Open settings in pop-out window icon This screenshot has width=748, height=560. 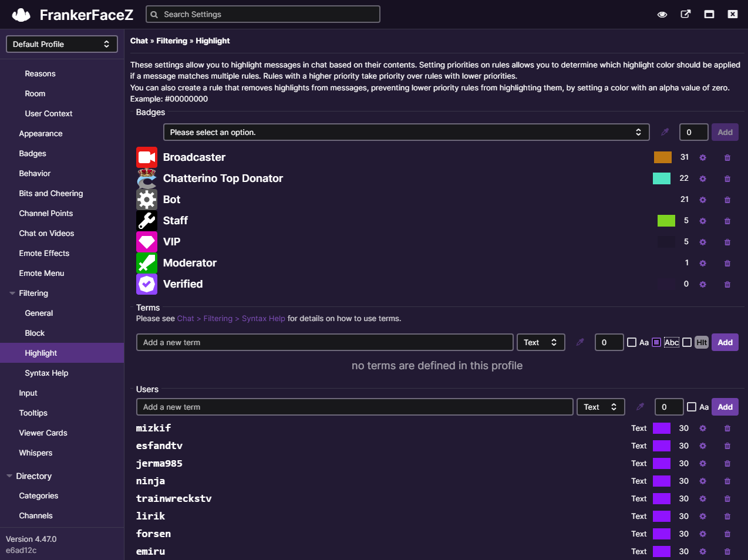coord(686,14)
